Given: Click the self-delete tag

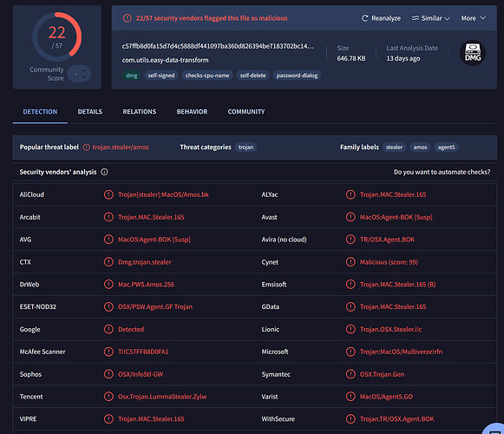Looking at the screenshot, I should 253,76.
